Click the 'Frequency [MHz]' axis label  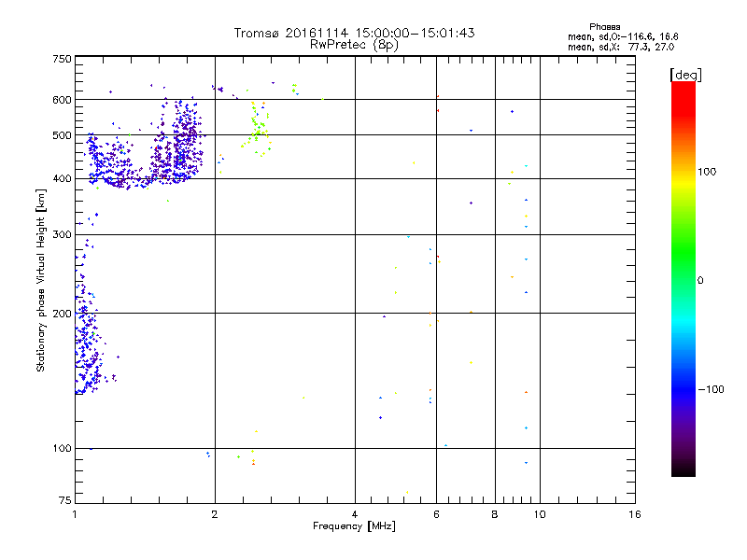(354, 526)
